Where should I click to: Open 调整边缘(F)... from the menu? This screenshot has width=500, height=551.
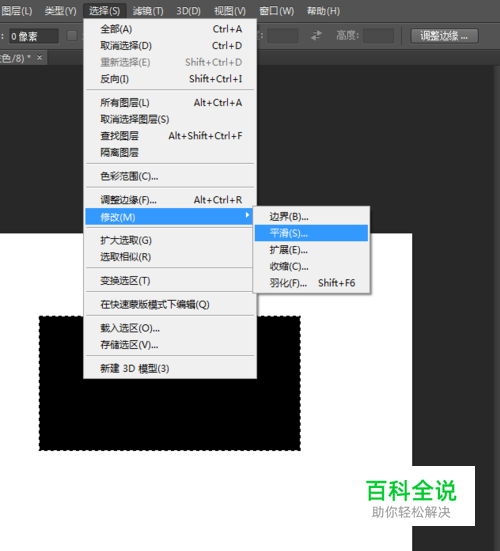tap(170, 200)
